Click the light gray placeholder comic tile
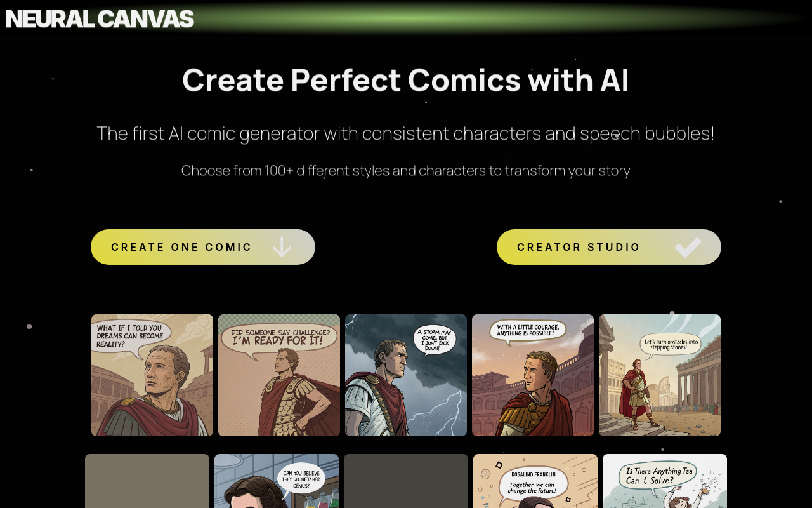812x508 pixels. (147, 481)
